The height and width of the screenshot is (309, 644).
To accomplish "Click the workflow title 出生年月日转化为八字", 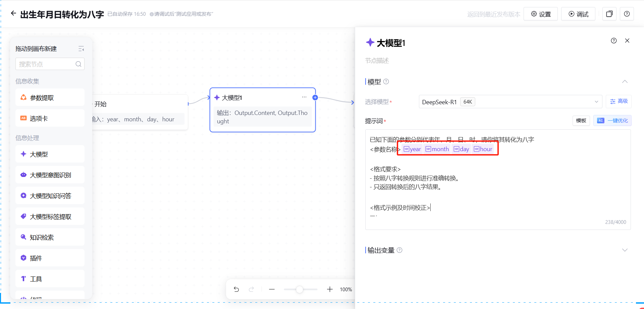I will pos(62,14).
